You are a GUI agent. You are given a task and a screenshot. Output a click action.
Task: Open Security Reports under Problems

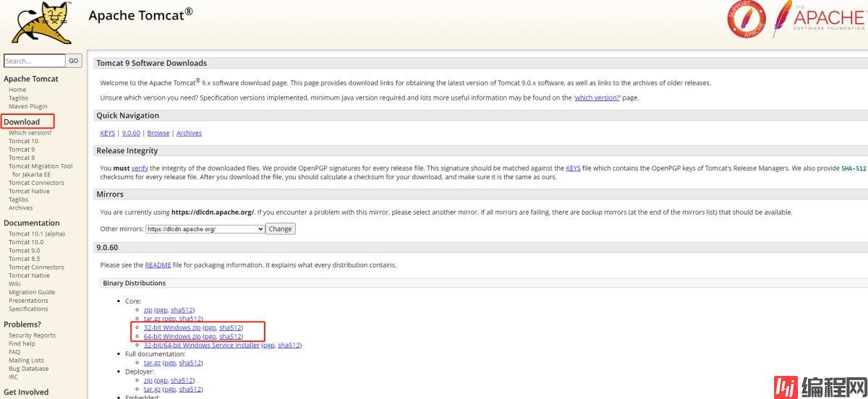coord(32,335)
